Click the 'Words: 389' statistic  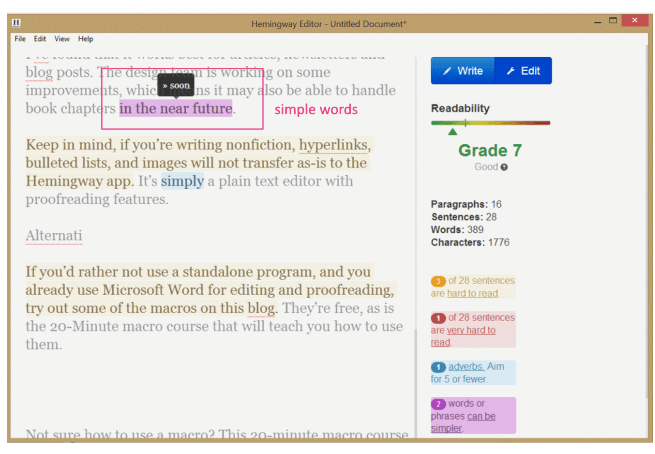pos(457,230)
